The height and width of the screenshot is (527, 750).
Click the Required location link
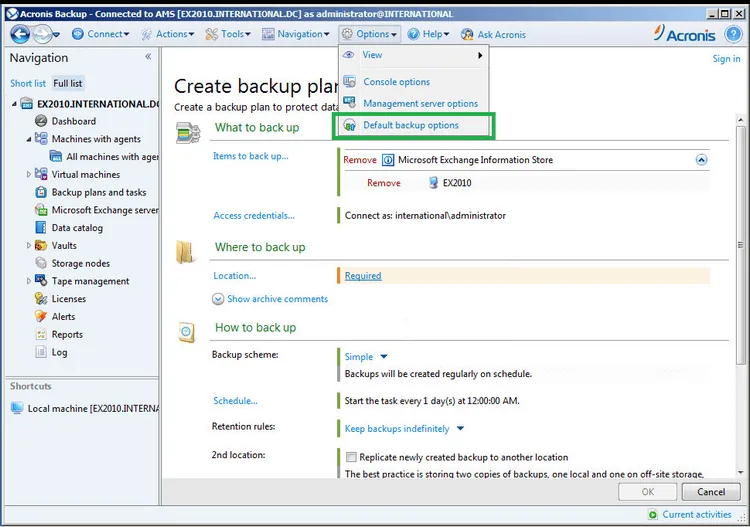[x=363, y=276]
